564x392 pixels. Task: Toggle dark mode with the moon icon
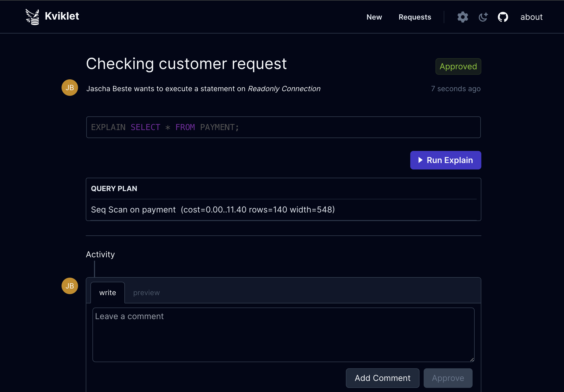point(483,17)
